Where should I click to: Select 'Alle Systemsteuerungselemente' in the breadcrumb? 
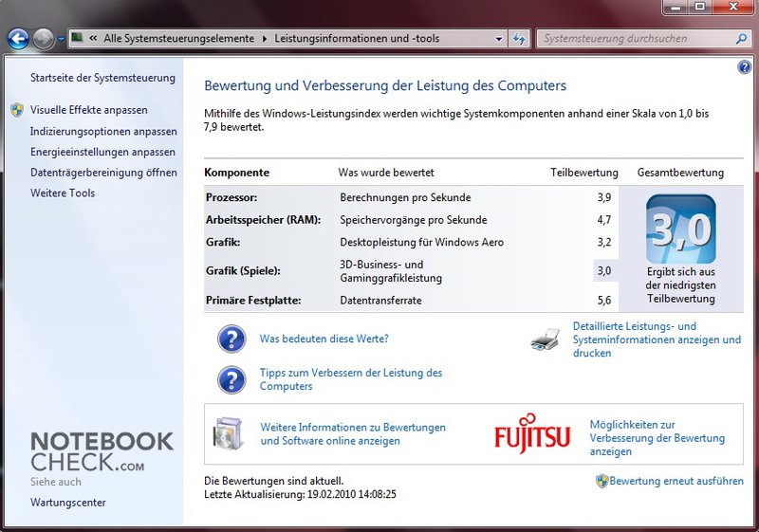[180, 39]
